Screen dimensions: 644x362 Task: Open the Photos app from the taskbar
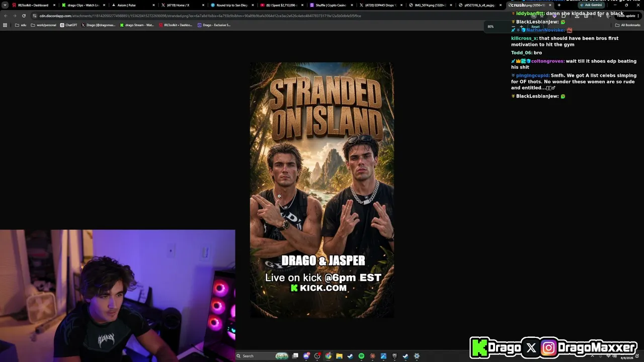click(383, 356)
